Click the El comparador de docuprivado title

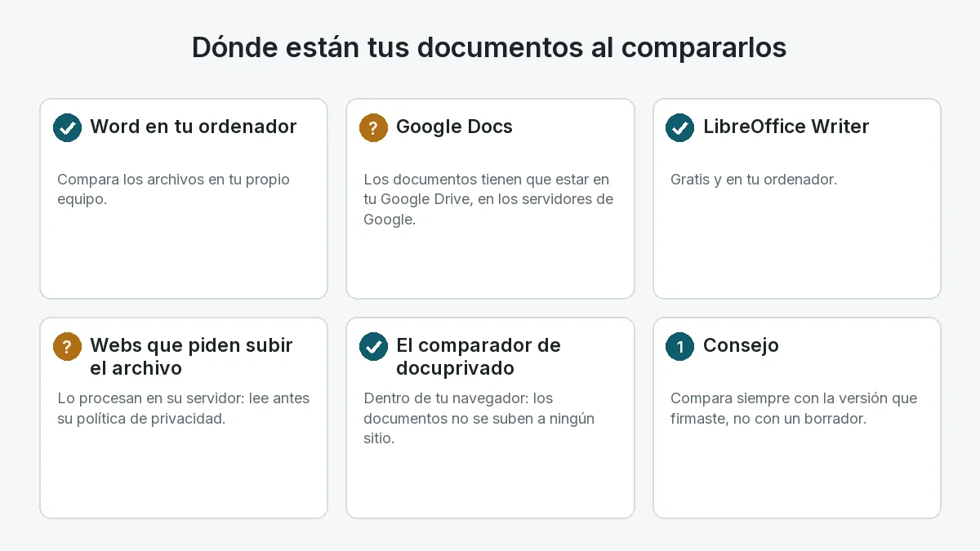point(479,357)
